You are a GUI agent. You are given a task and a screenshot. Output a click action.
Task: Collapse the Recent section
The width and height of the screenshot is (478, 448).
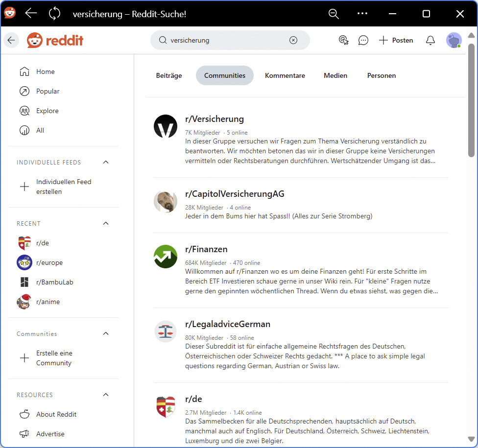coord(106,223)
